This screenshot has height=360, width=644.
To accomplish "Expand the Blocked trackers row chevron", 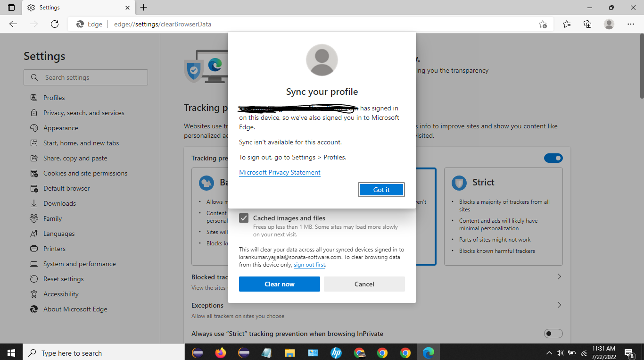I will click(x=559, y=276).
